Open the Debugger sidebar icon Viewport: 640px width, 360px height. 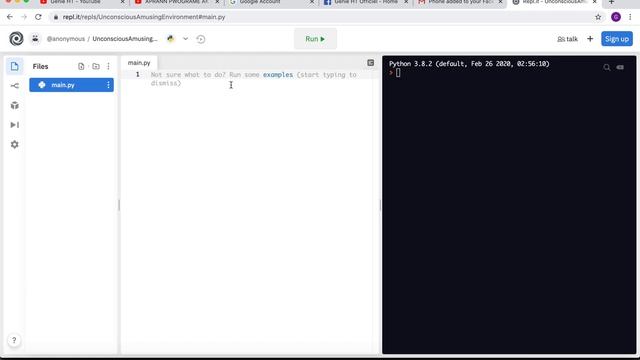(14, 125)
